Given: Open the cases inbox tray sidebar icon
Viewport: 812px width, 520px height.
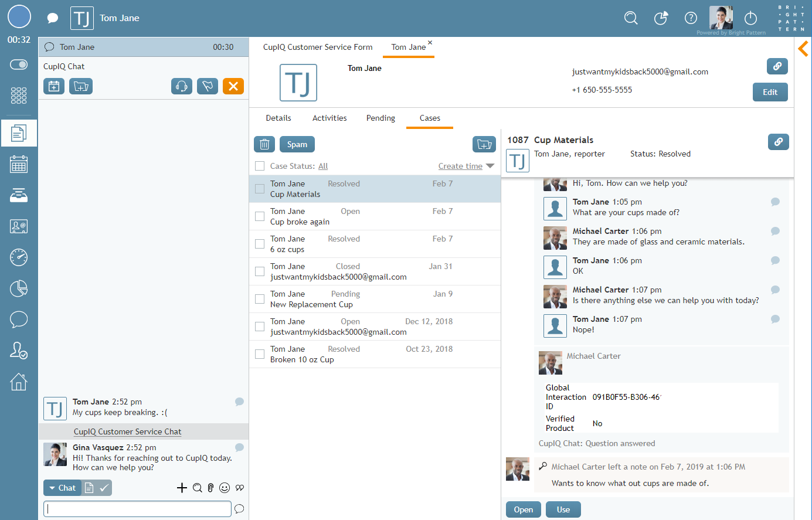Looking at the screenshot, I should tap(19, 195).
